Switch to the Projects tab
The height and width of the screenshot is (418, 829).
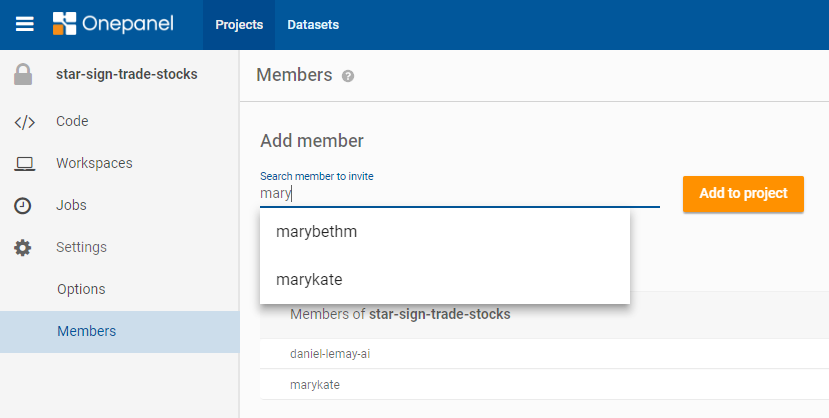click(239, 24)
